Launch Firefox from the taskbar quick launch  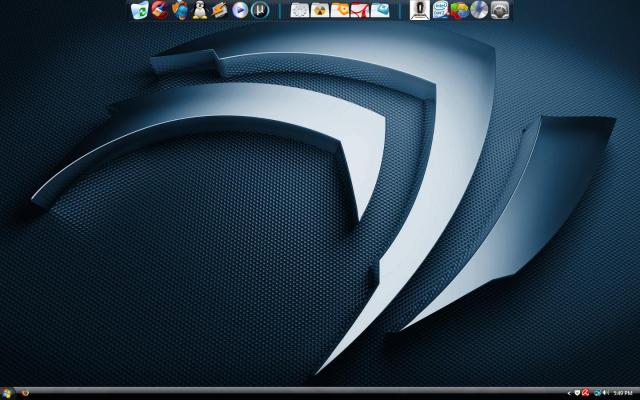coord(25,393)
